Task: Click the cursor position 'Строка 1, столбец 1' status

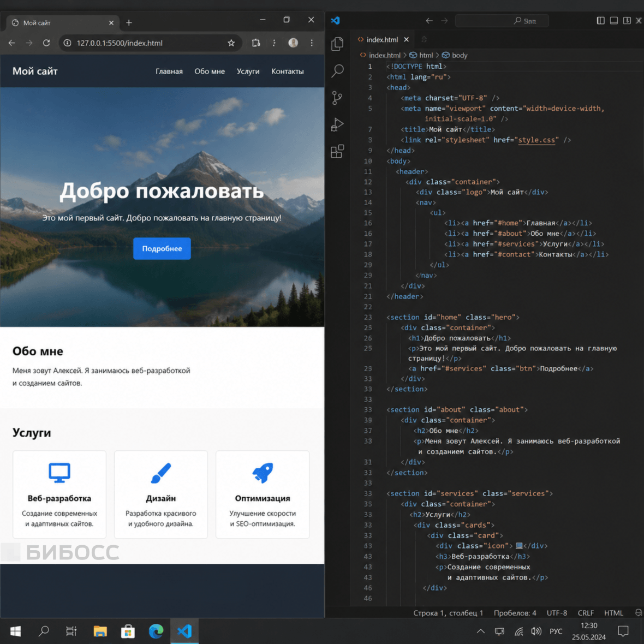Action: pos(448,613)
